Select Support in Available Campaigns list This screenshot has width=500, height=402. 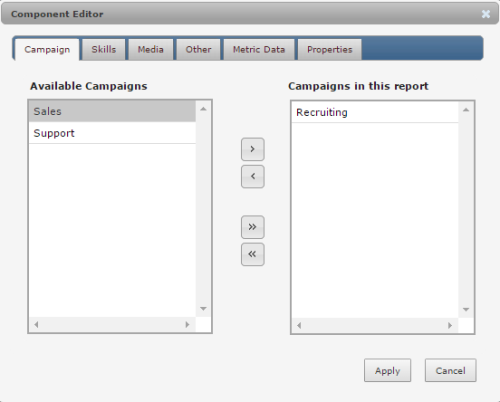coord(112,133)
